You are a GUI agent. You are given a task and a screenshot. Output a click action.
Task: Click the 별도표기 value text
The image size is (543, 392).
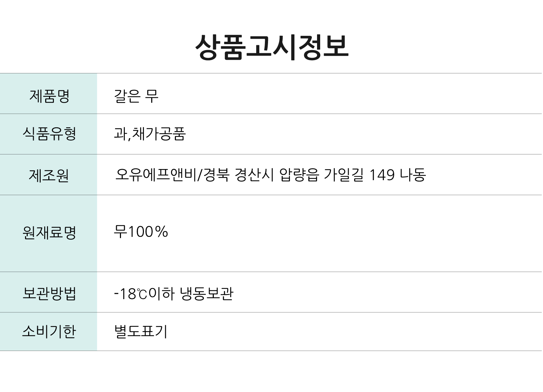tap(141, 331)
